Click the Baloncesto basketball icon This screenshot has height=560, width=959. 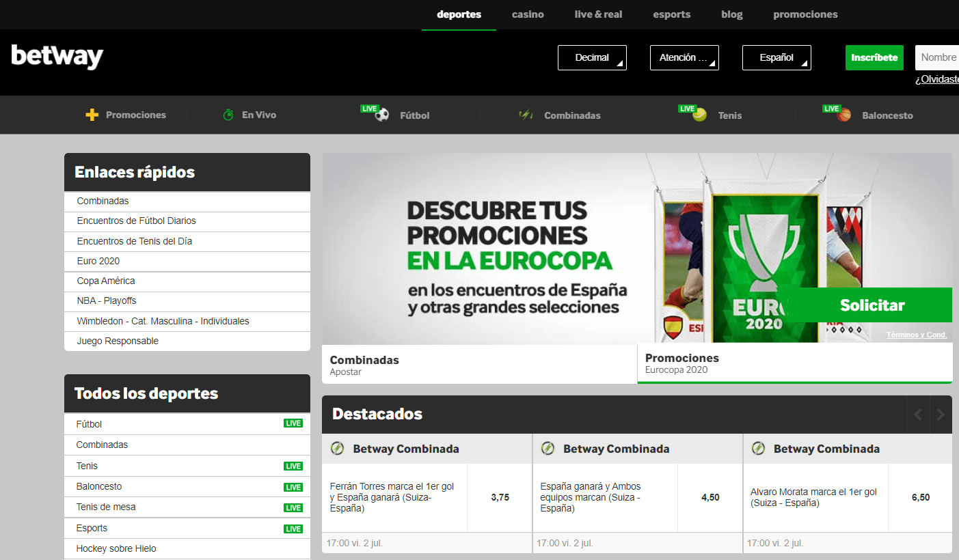pos(844,115)
